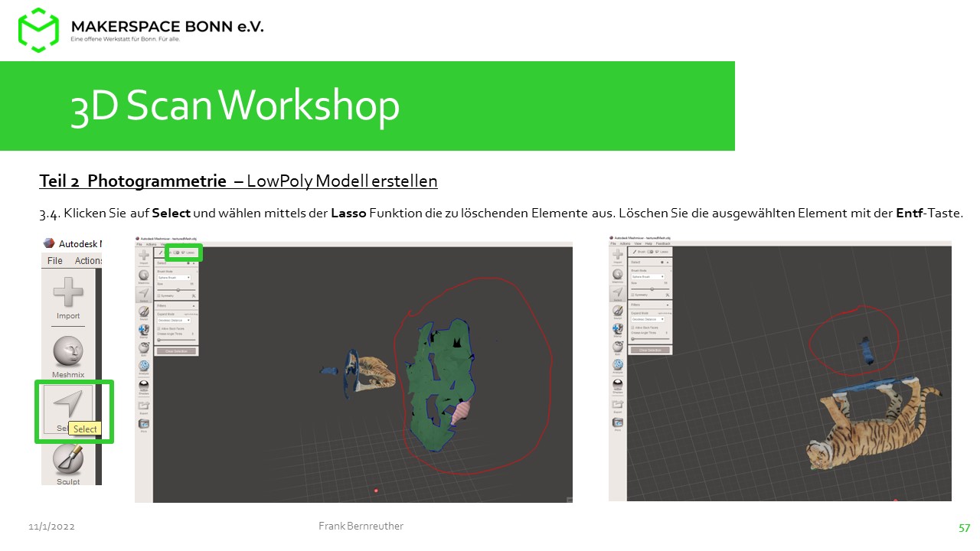This screenshot has height=551, width=980.
Task: Click Stamp icon in middle Meshmixer window
Action: (x=144, y=329)
